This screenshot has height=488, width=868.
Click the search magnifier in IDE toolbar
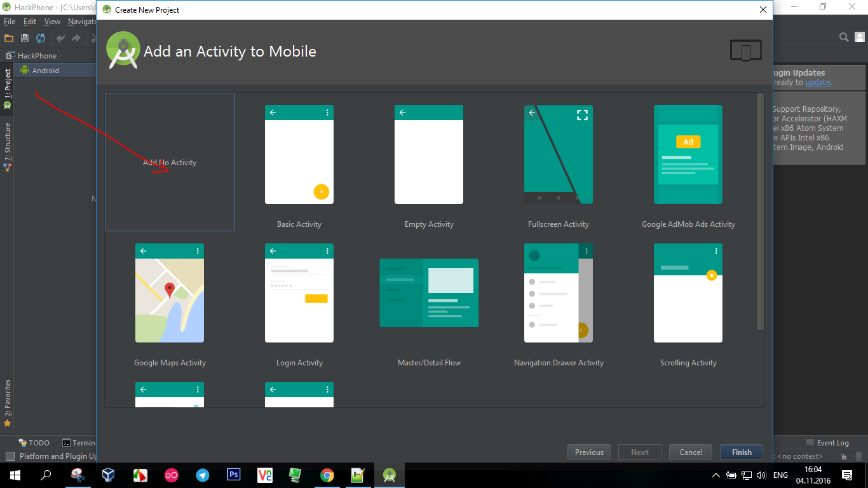[844, 37]
